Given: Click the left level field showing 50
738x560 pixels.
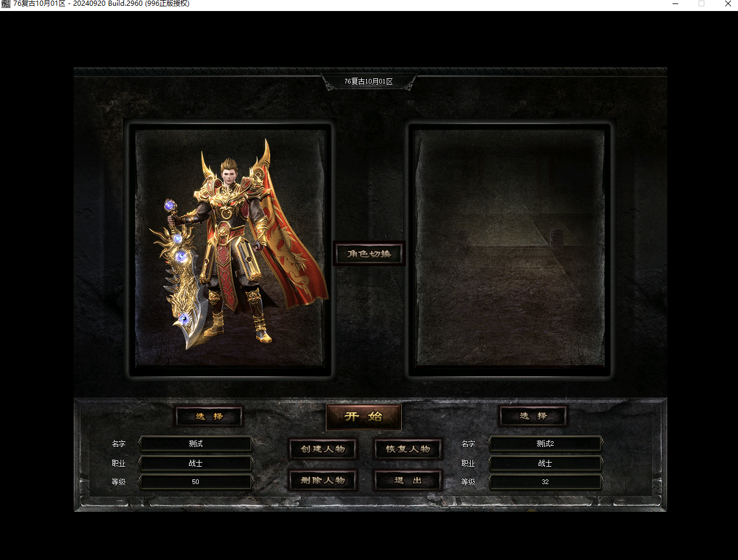Looking at the screenshot, I should tap(196, 482).
